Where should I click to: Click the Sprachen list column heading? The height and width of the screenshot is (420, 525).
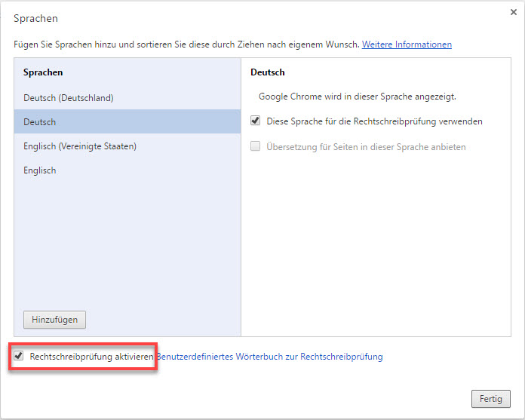pyautogui.click(x=43, y=72)
